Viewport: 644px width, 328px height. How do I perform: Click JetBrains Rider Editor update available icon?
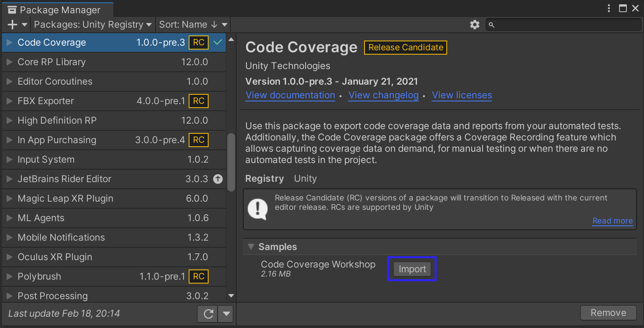(218, 179)
